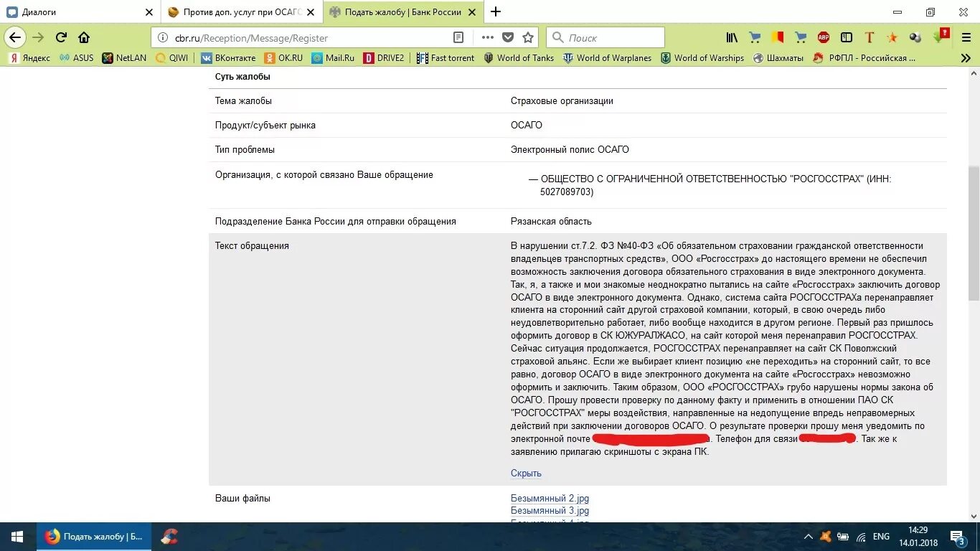Click the Avast tray icon
The width and height of the screenshot is (980, 551).
[826, 537]
